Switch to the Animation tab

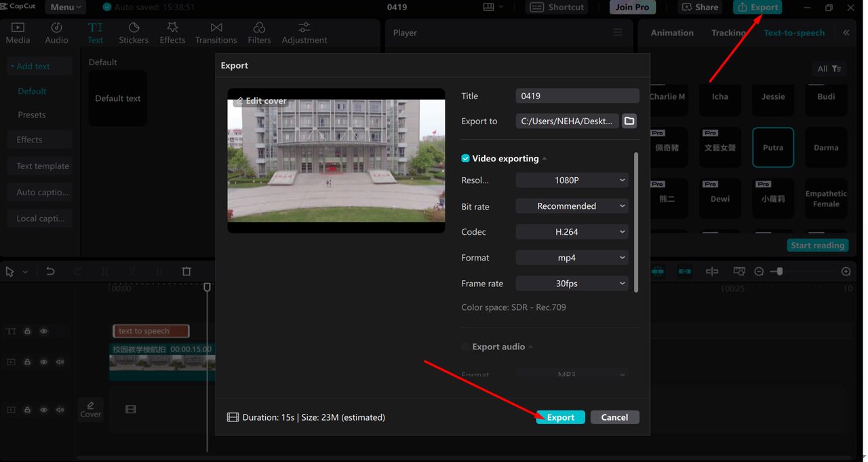[671, 33]
